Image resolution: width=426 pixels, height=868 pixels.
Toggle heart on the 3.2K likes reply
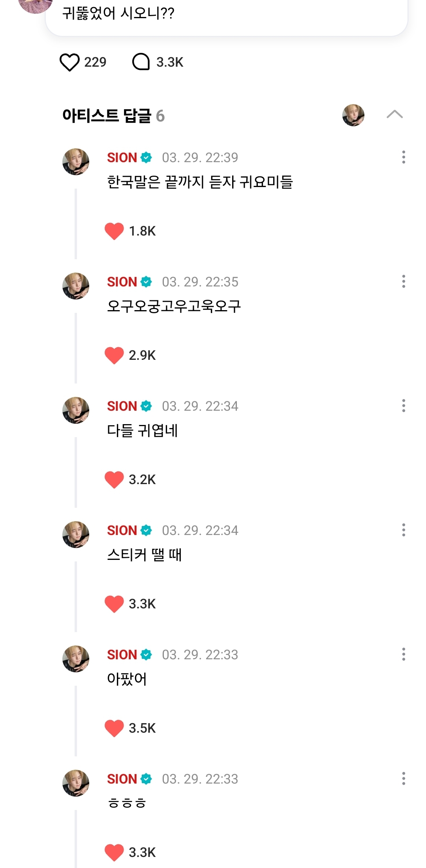pyautogui.click(x=114, y=480)
